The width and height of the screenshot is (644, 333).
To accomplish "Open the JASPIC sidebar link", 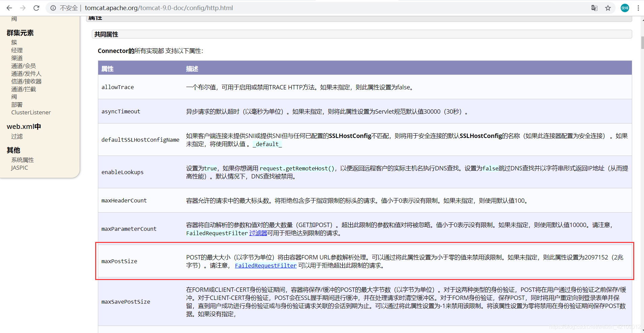I will point(20,168).
